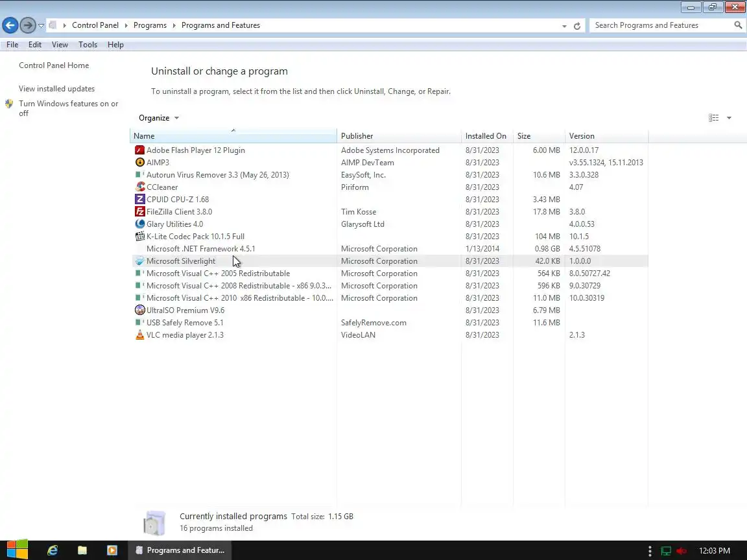Open the Organize dropdown

point(159,117)
